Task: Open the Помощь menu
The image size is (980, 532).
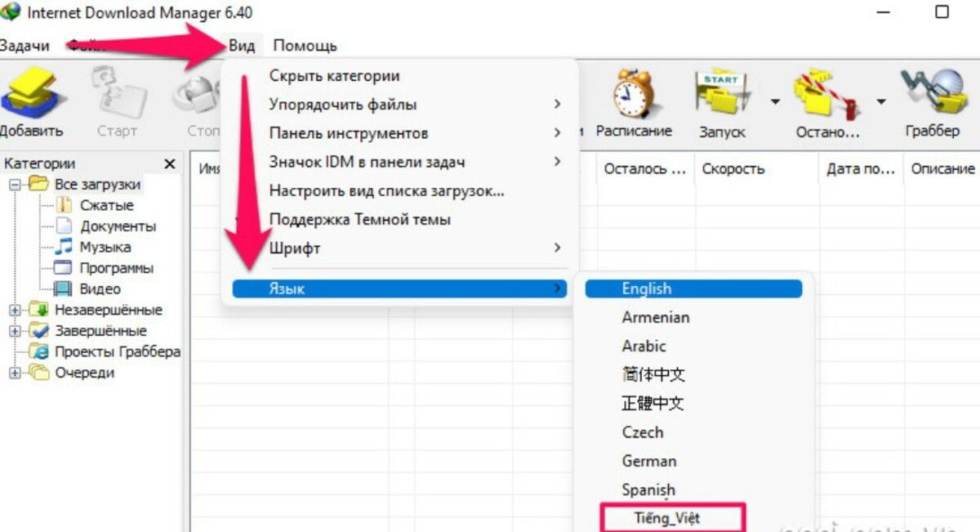Action: (305, 46)
